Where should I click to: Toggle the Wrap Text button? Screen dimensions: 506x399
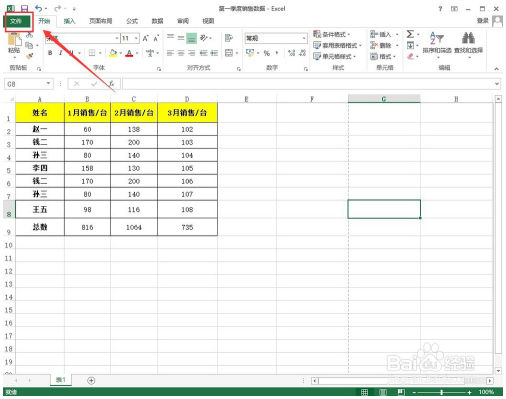pyautogui.click(x=229, y=38)
